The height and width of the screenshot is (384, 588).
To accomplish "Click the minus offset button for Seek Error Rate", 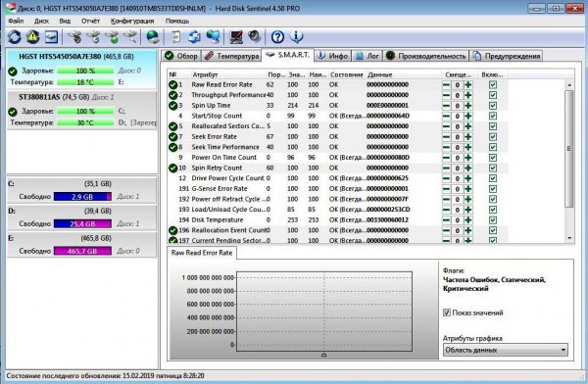I will [446, 137].
